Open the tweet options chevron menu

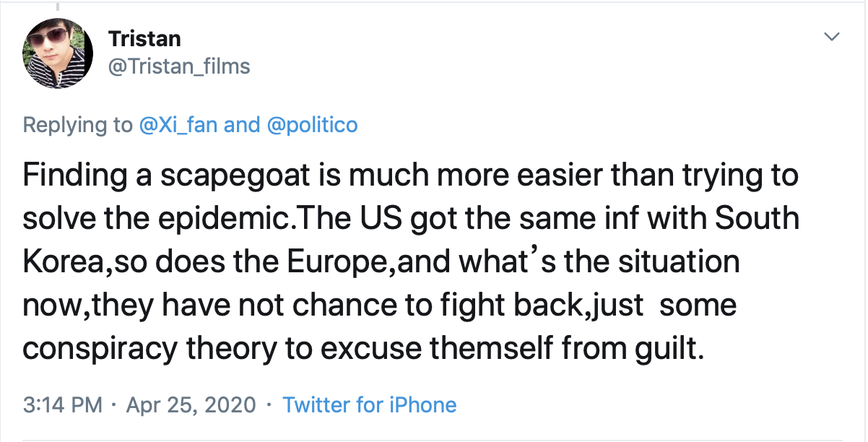tap(833, 37)
